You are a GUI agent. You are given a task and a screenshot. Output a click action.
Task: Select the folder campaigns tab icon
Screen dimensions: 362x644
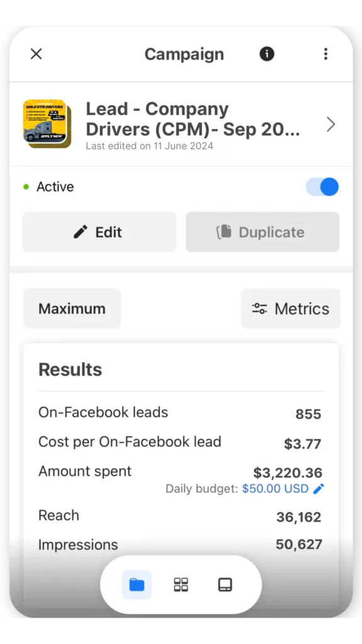(x=136, y=584)
